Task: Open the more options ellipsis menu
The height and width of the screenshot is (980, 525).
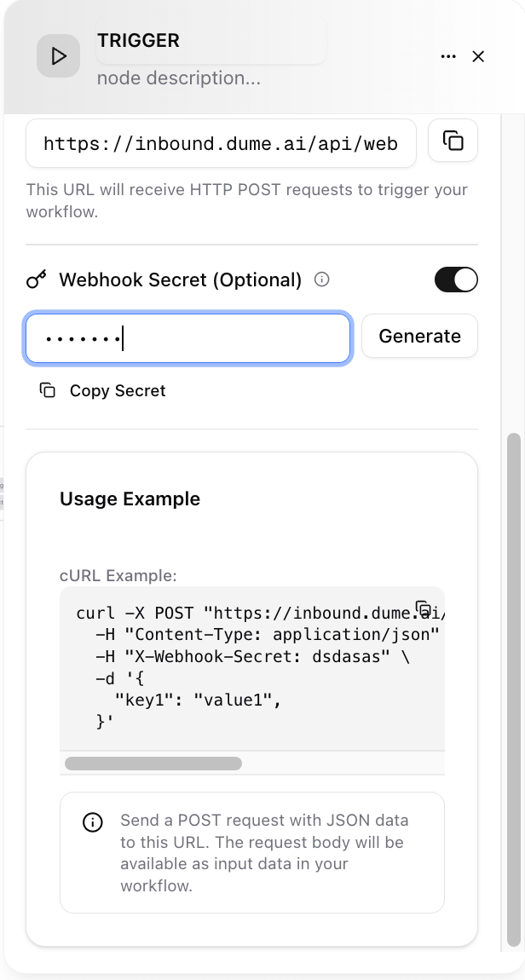Action: (x=448, y=56)
